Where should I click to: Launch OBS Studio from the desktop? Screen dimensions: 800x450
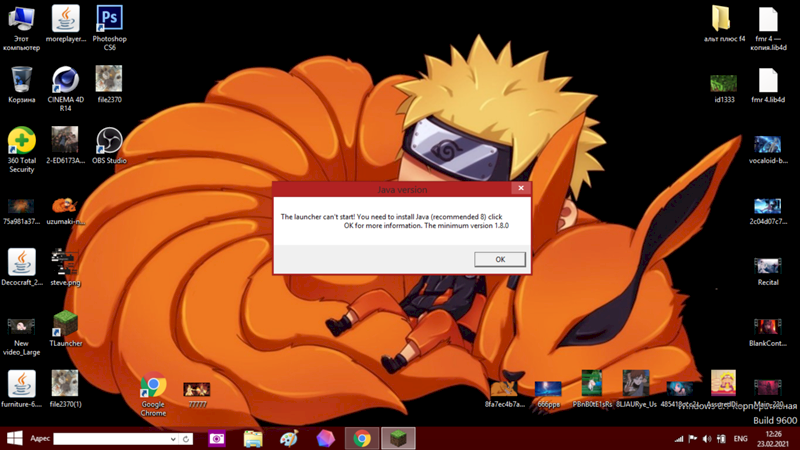(108, 140)
